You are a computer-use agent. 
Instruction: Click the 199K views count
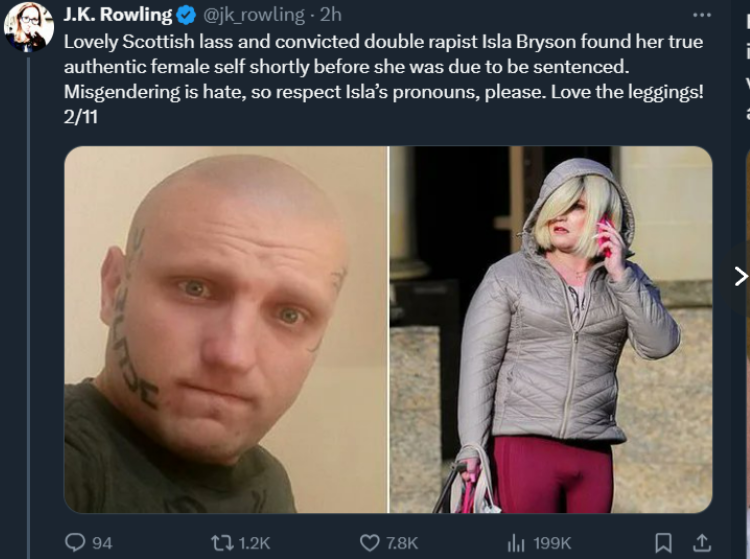click(552, 543)
